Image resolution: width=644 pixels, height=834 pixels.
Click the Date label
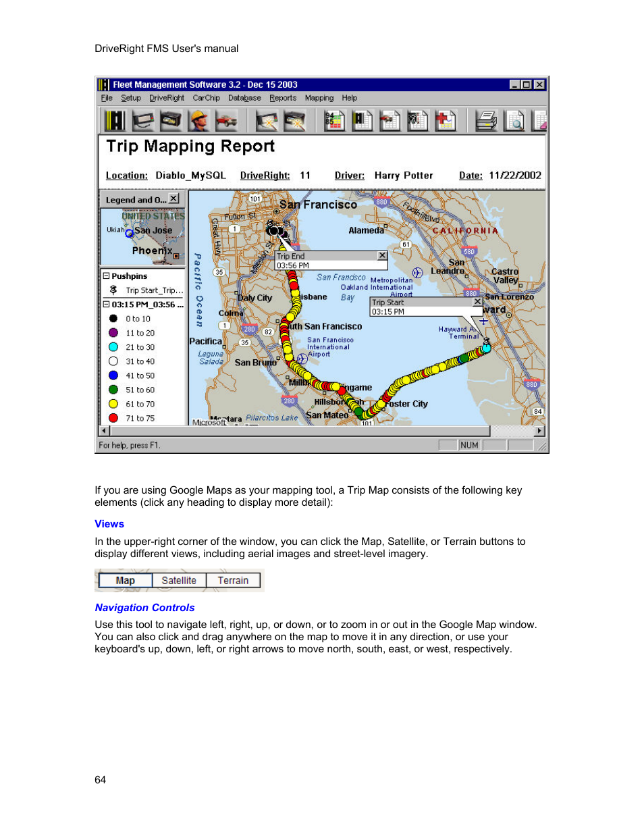pyautogui.click(x=471, y=176)
